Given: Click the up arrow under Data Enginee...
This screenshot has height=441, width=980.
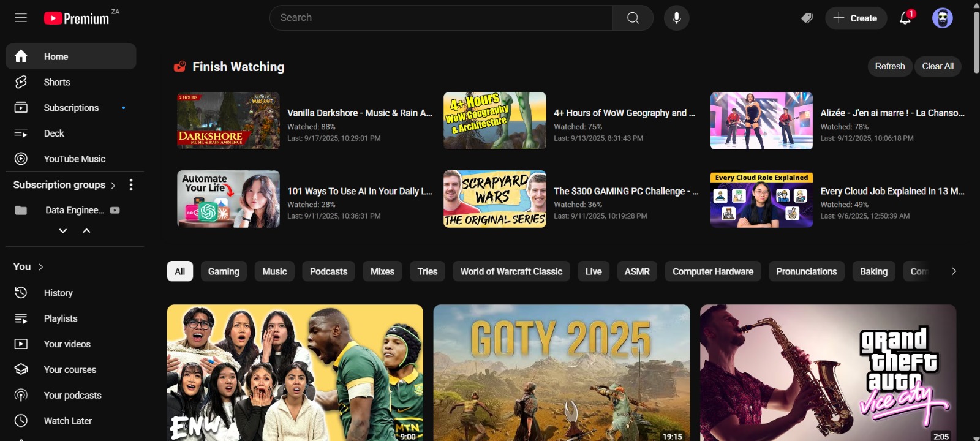Looking at the screenshot, I should pos(86,231).
